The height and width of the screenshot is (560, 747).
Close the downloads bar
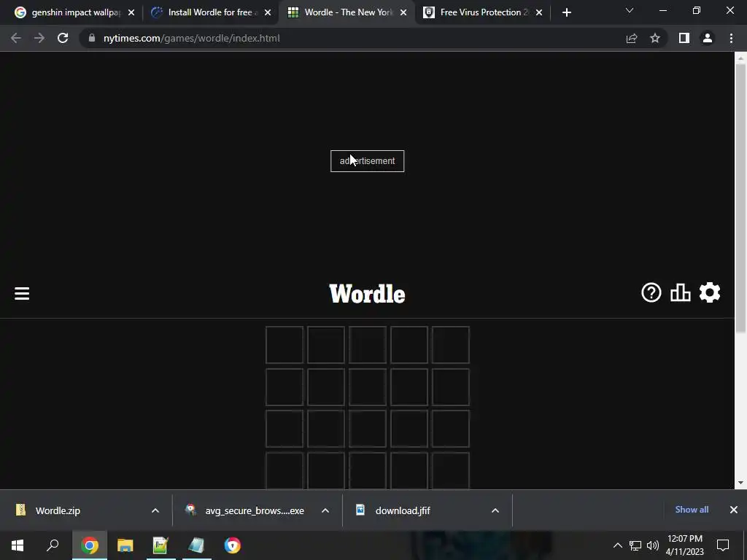(x=734, y=510)
